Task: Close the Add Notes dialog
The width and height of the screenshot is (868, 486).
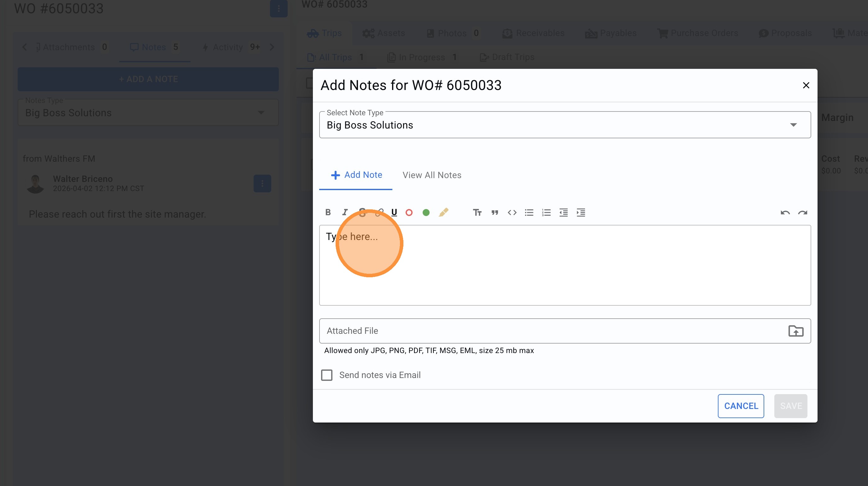Action: pos(806,85)
